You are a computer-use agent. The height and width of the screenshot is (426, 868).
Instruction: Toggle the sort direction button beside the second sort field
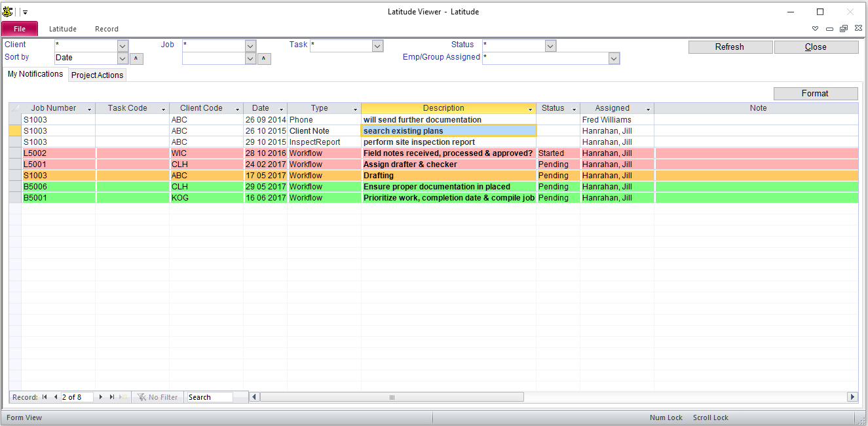tap(264, 58)
